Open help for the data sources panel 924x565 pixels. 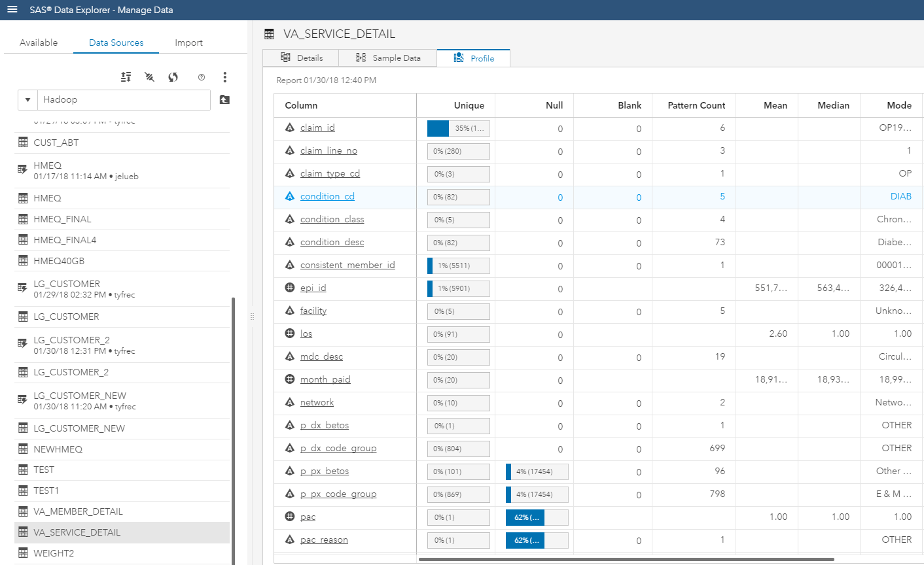201,77
